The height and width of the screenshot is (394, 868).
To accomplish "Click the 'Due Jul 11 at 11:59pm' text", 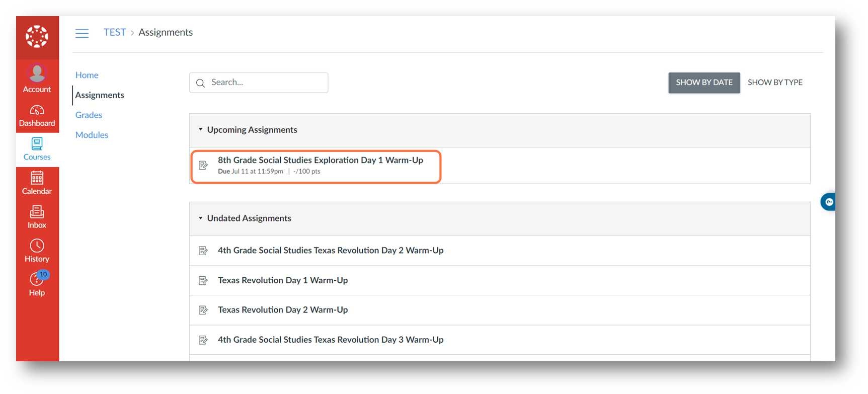I will coord(251,172).
